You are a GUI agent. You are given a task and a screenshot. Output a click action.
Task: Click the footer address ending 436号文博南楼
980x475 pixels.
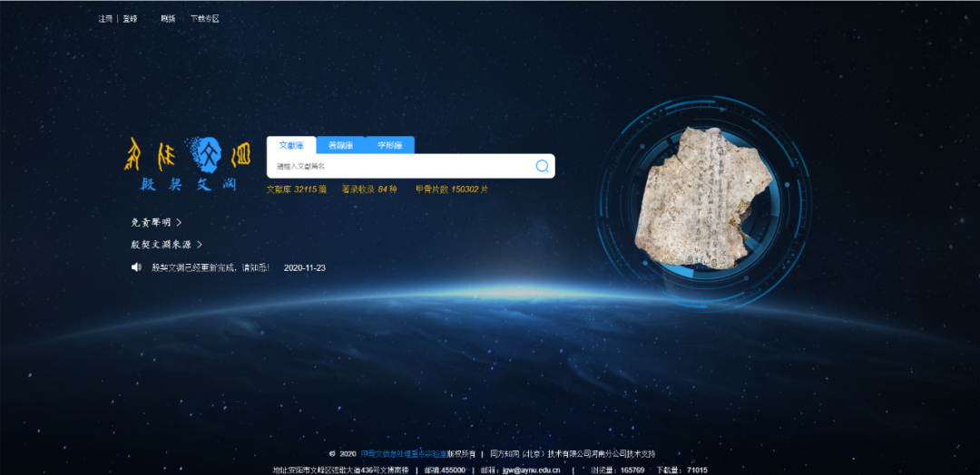point(340,470)
